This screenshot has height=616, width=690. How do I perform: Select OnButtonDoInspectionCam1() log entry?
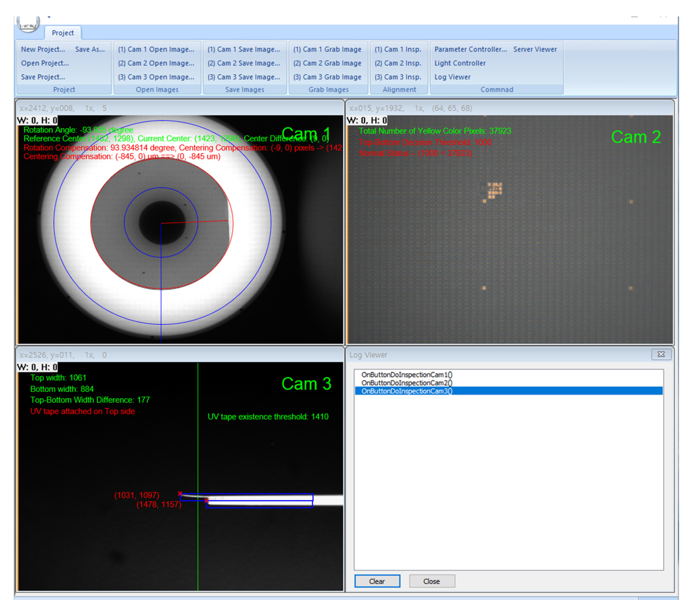(x=407, y=375)
